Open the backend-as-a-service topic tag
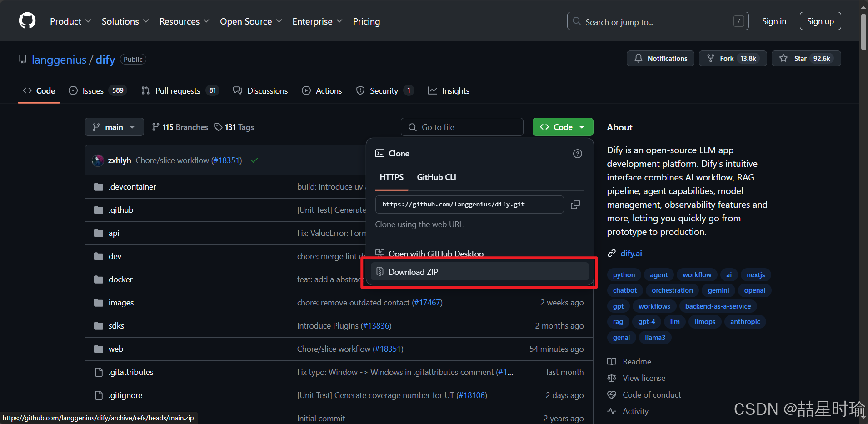The height and width of the screenshot is (424, 868). pyautogui.click(x=718, y=306)
